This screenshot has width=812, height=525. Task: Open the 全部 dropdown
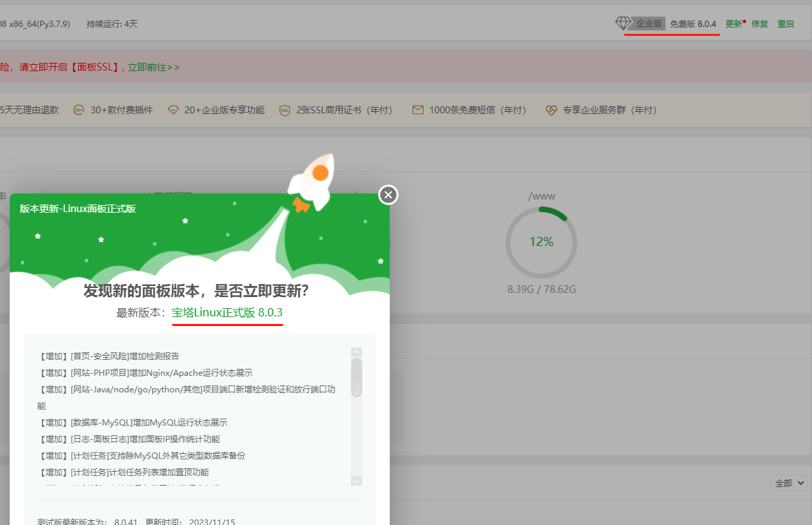click(789, 483)
